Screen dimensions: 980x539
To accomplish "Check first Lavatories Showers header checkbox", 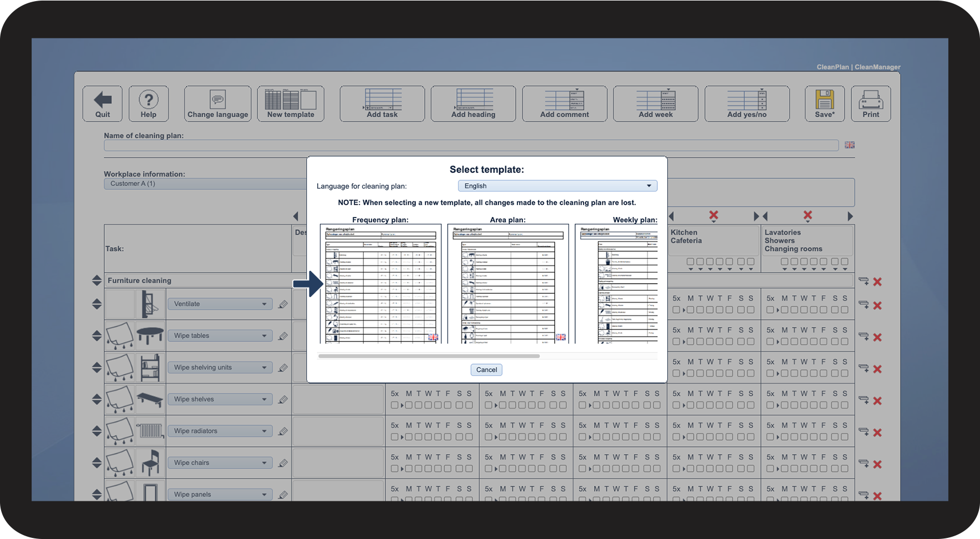I will [x=784, y=261].
